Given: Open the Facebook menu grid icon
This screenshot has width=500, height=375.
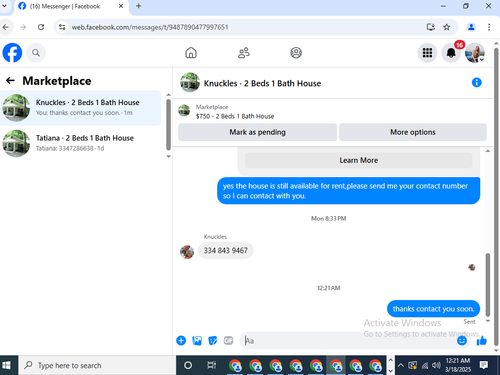Looking at the screenshot, I should (x=427, y=53).
